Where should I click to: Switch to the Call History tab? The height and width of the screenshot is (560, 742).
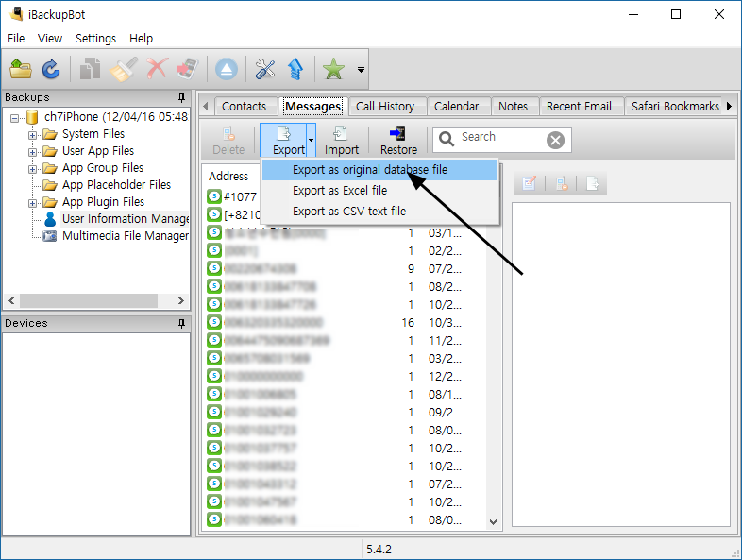[385, 106]
